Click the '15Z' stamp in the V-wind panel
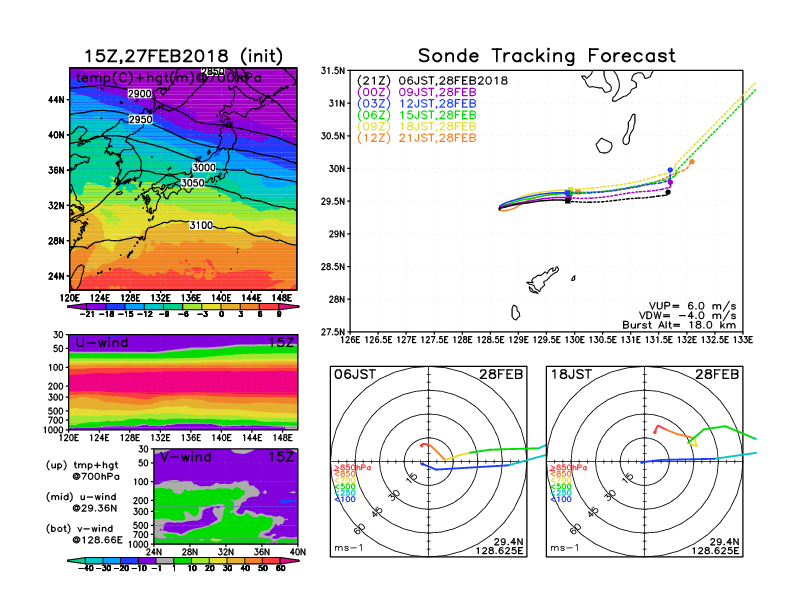 [x=280, y=457]
